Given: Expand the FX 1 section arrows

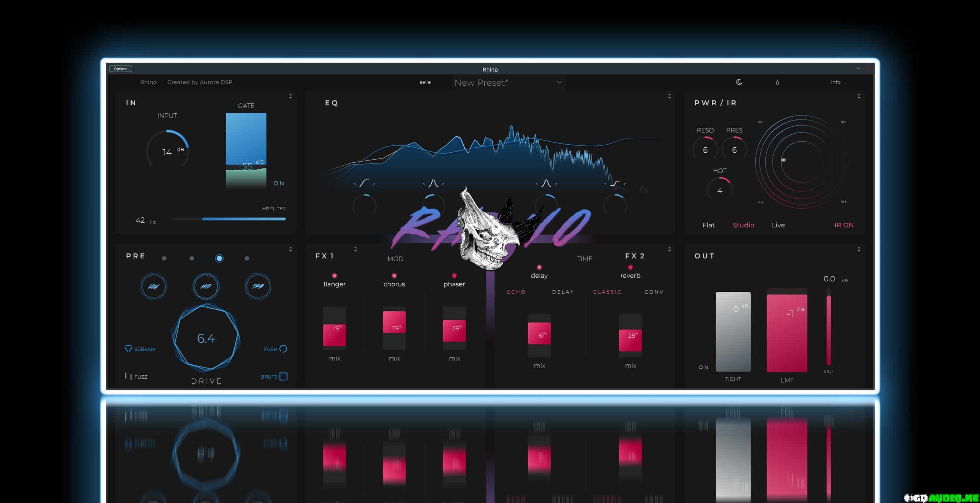Looking at the screenshot, I should tap(355, 249).
